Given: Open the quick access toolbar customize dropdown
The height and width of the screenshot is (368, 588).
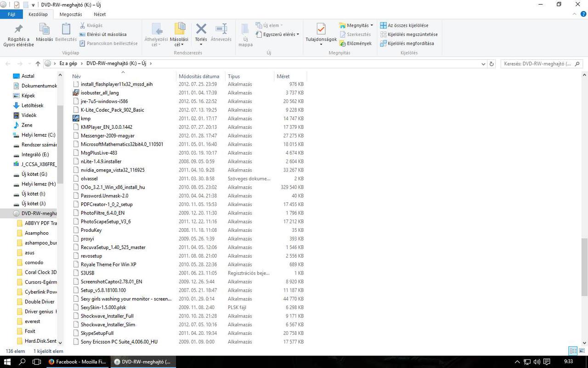Looking at the screenshot, I should tap(33, 5).
